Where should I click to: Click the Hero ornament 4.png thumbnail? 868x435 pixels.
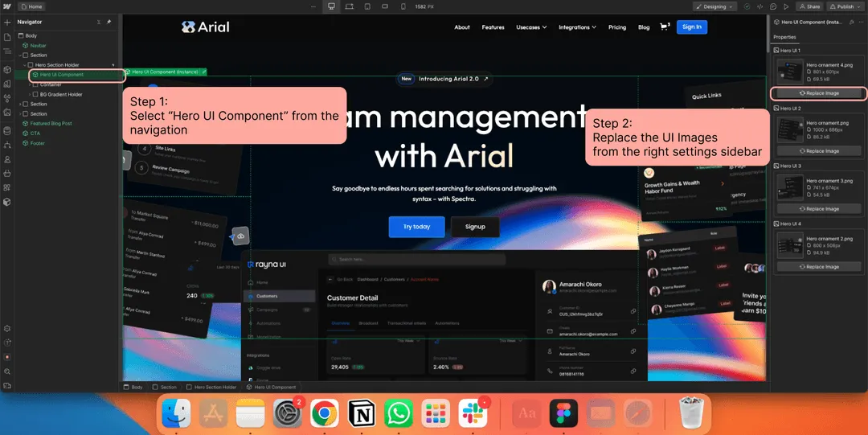(x=790, y=72)
